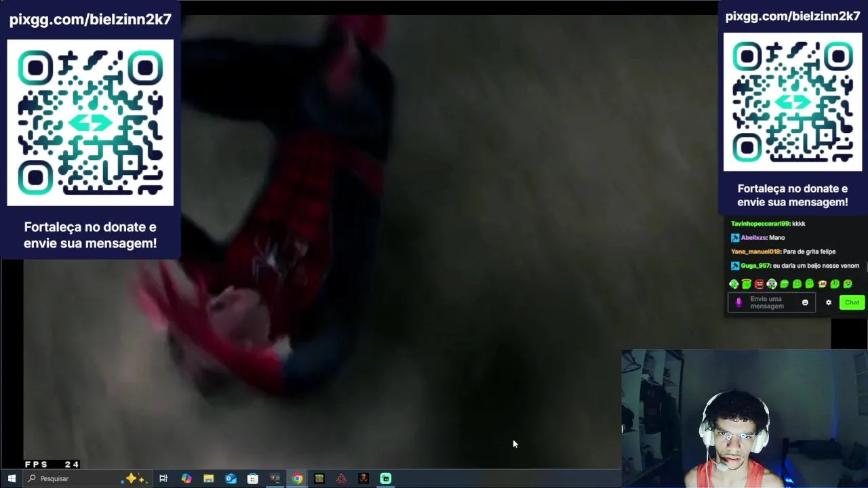Select the red angry screaming emote
This screenshot has width=868, height=488.
pos(759,284)
